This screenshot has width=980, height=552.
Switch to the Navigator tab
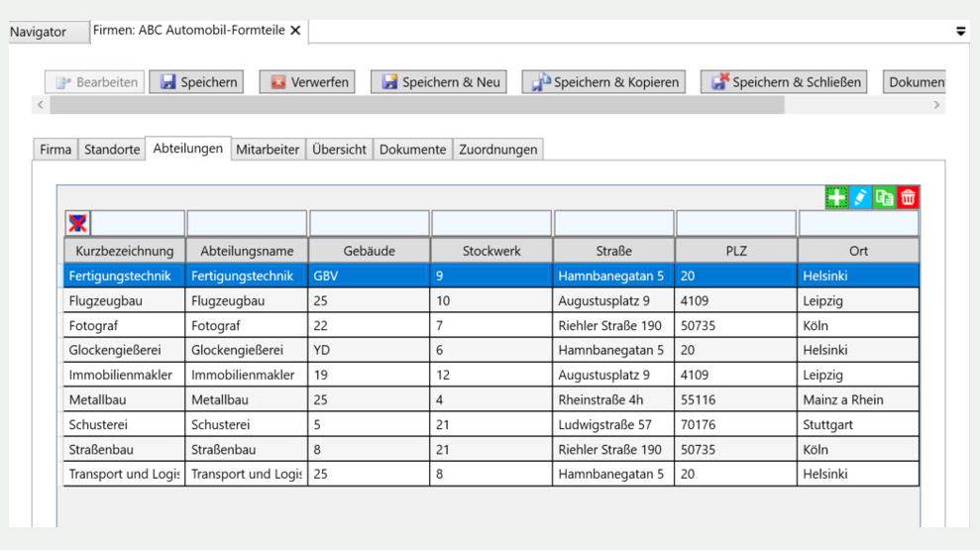tap(49, 32)
